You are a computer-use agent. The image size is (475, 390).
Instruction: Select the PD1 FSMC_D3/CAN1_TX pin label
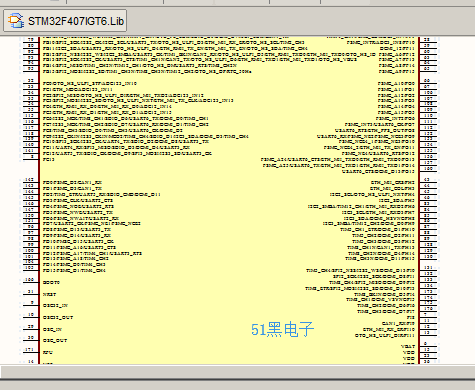coord(72,188)
